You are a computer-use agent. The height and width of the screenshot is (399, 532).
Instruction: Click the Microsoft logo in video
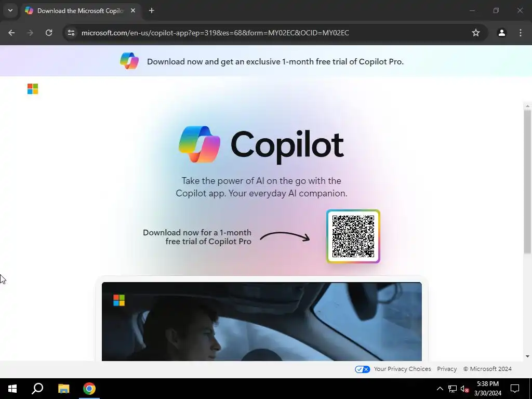pyautogui.click(x=119, y=300)
